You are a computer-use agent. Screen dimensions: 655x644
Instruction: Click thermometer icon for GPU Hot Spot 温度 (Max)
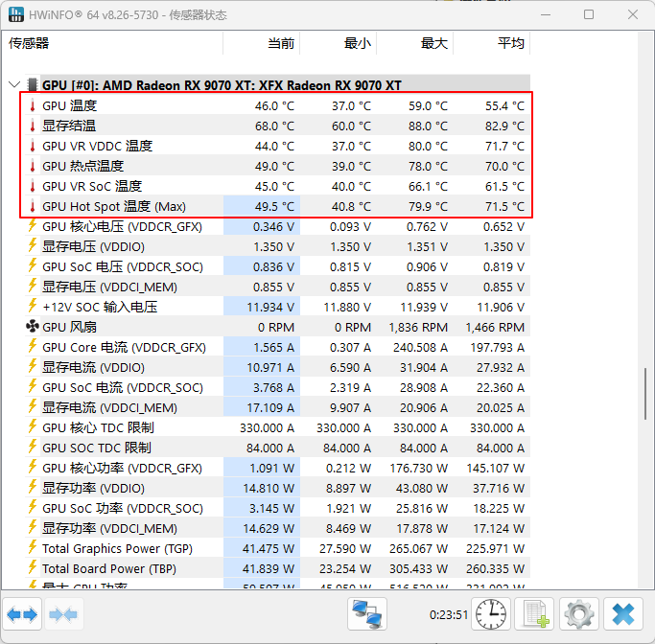pyautogui.click(x=33, y=206)
